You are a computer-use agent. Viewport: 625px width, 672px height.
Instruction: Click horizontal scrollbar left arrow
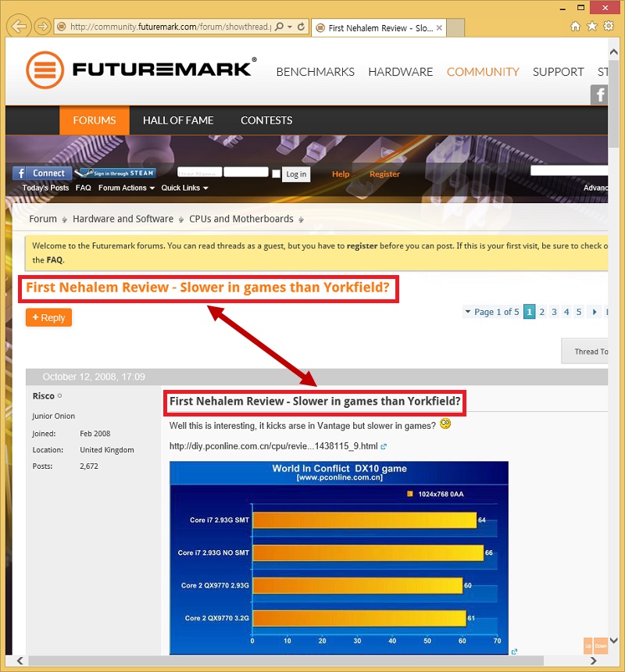pyautogui.click(x=20, y=660)
